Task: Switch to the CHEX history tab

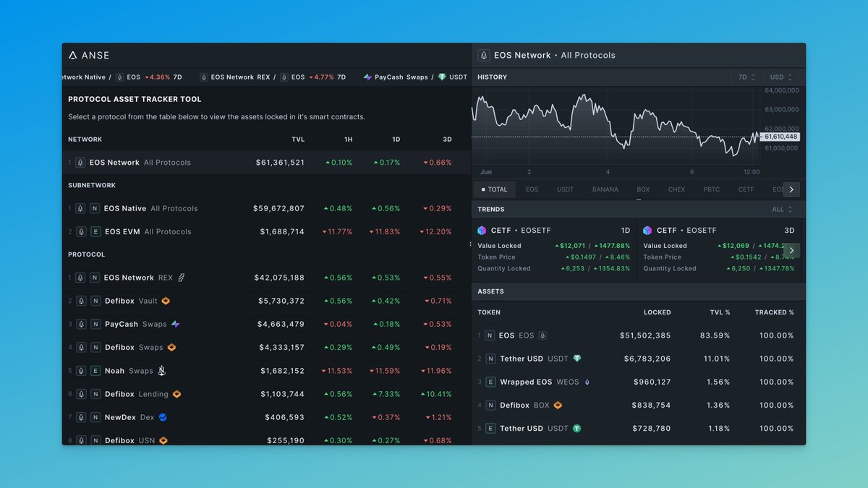Action: pos(676,189)
